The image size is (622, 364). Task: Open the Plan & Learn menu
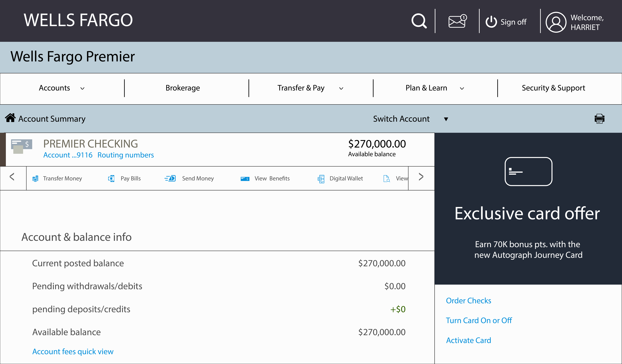coord(426,88)
